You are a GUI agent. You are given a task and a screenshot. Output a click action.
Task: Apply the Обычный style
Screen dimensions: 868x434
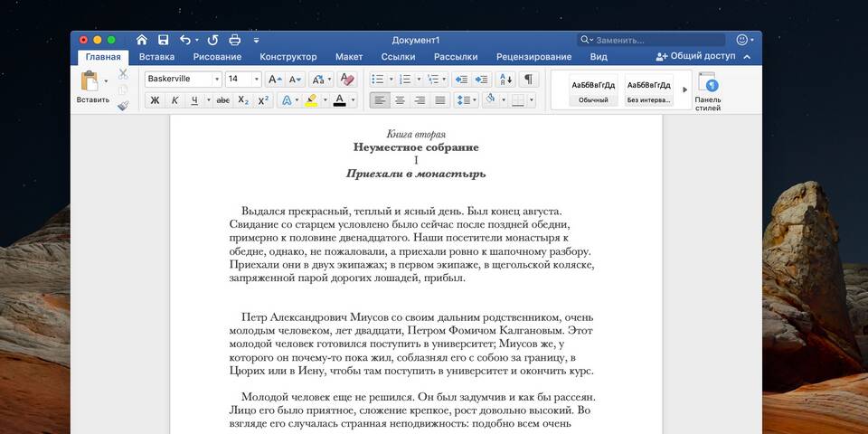click(593, 90)
